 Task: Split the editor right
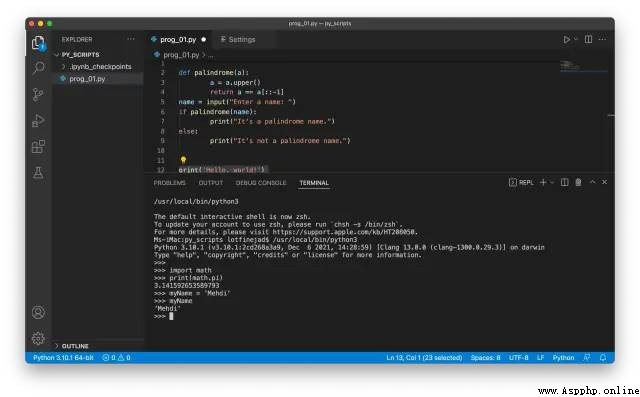pos(588,40)
